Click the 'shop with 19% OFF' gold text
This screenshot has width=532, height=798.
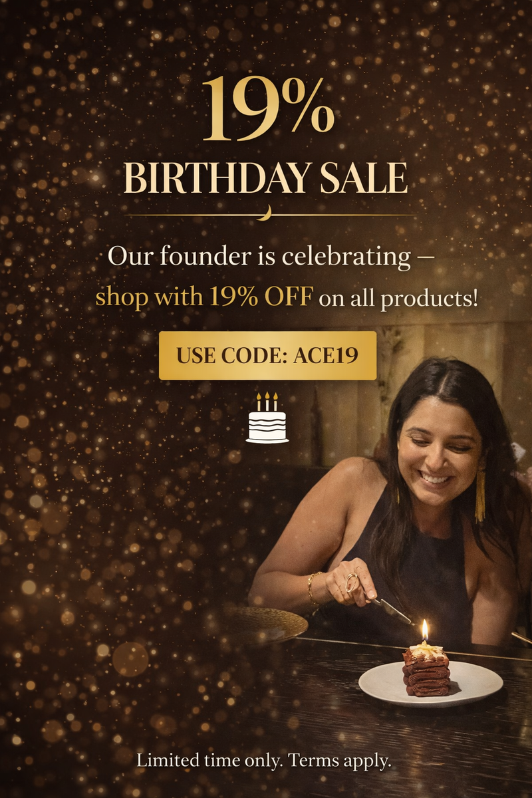click(x=203, y=297)
